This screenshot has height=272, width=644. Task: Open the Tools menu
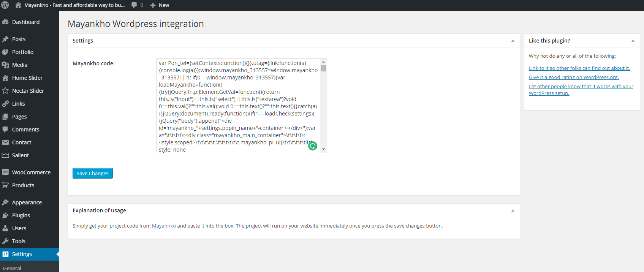pyautogui.click(x=30, y=241)
